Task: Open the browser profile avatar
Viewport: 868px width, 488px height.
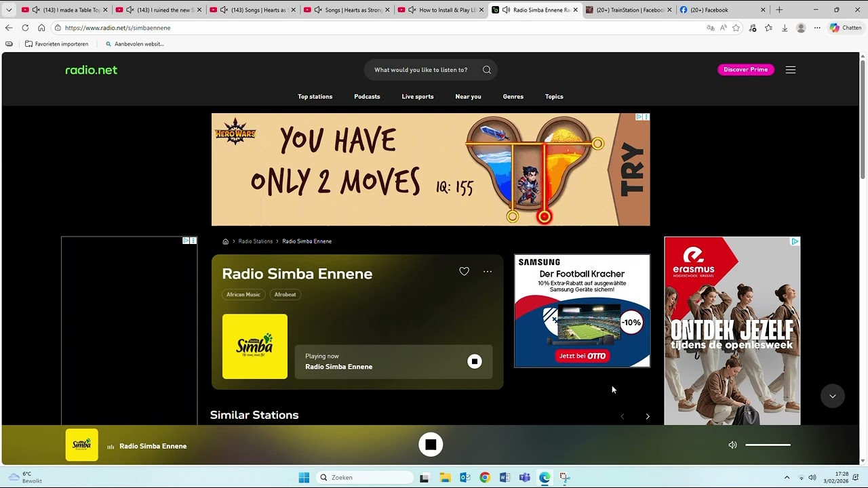Action: point(801,28)
